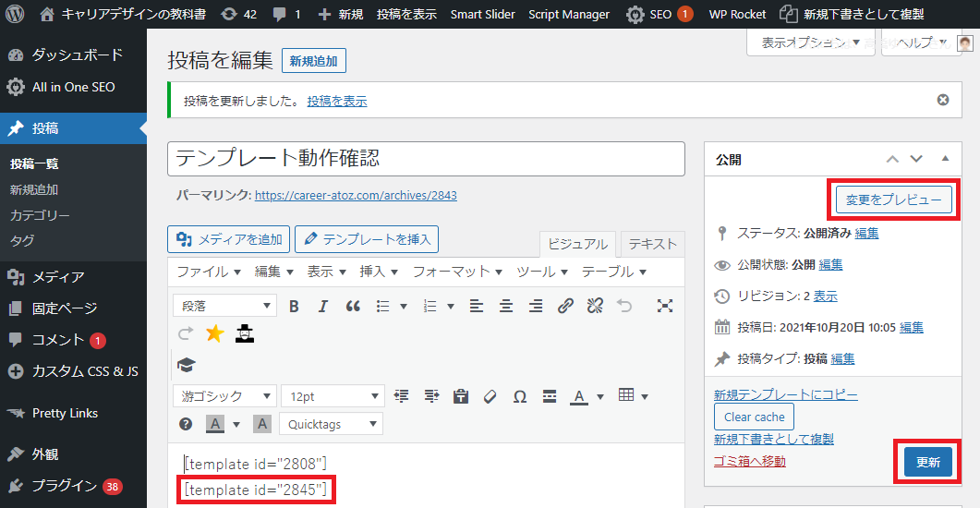Collapse the 公開 panel with triangle toggle
This screenshot has width=980, height=508.
click(x=945, y=159)
